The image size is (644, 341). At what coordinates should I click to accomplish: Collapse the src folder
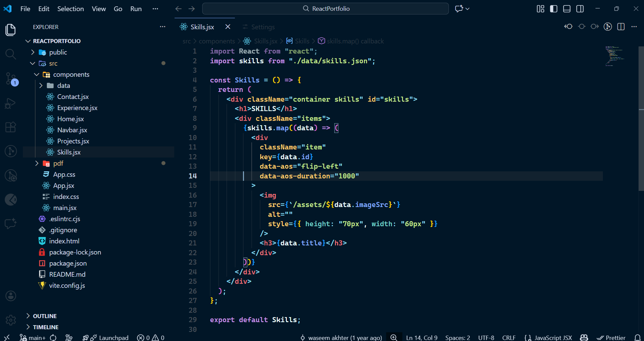coord(32,63)
